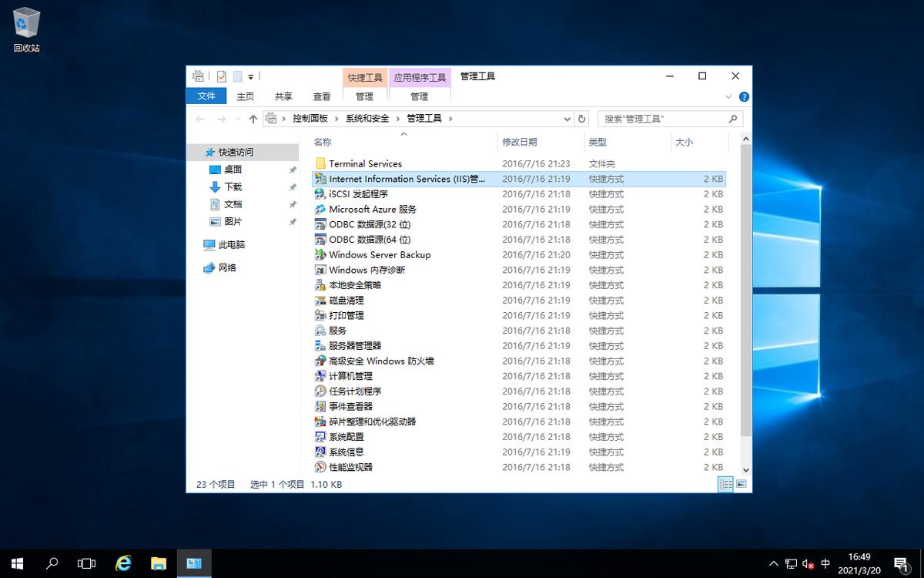Click the Properties icon on quick access toolbar

(221, 76)
